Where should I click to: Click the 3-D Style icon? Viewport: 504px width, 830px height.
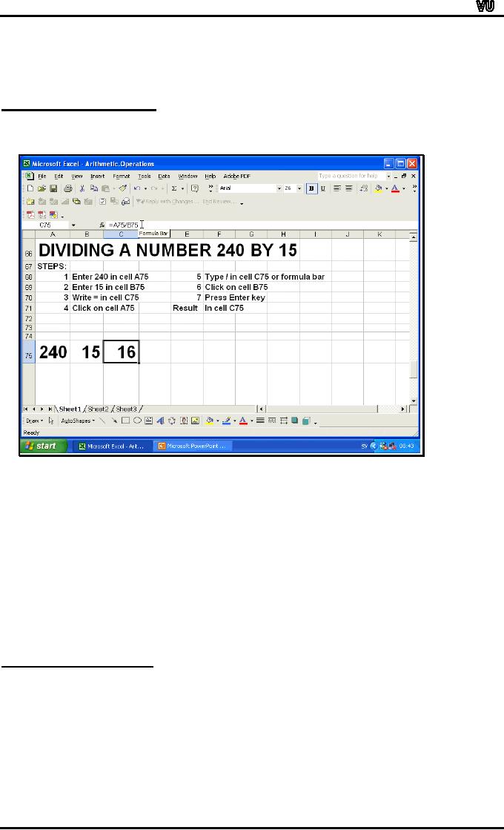[x=305, y=421]
